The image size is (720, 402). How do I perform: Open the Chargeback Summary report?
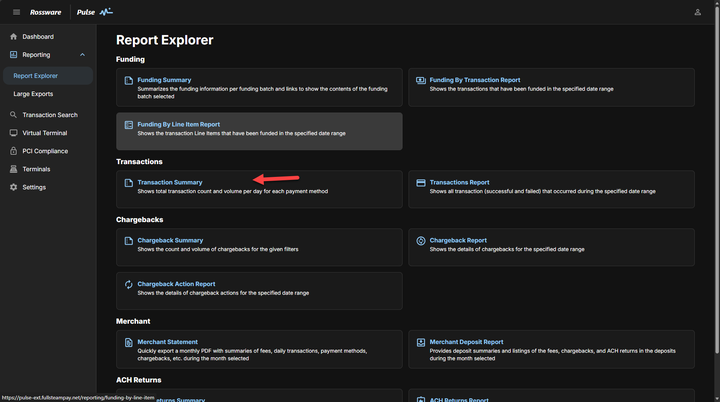pyautogui.click(x=170, y=240)
